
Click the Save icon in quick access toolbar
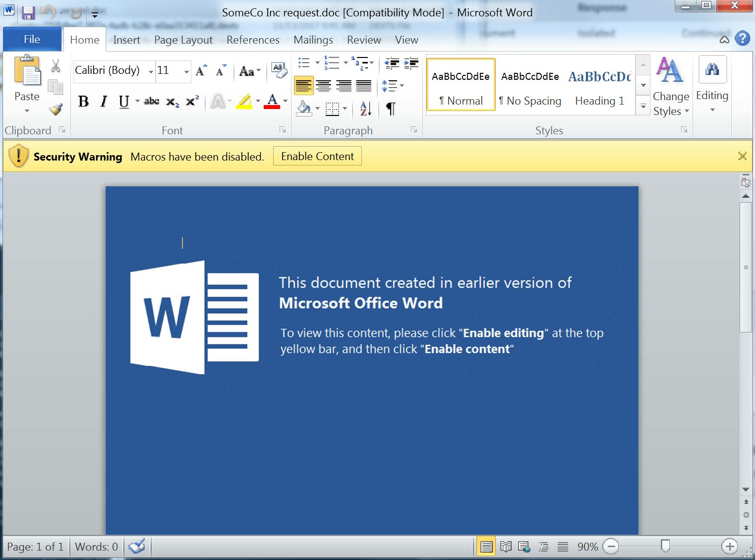(x=28, y=13)
